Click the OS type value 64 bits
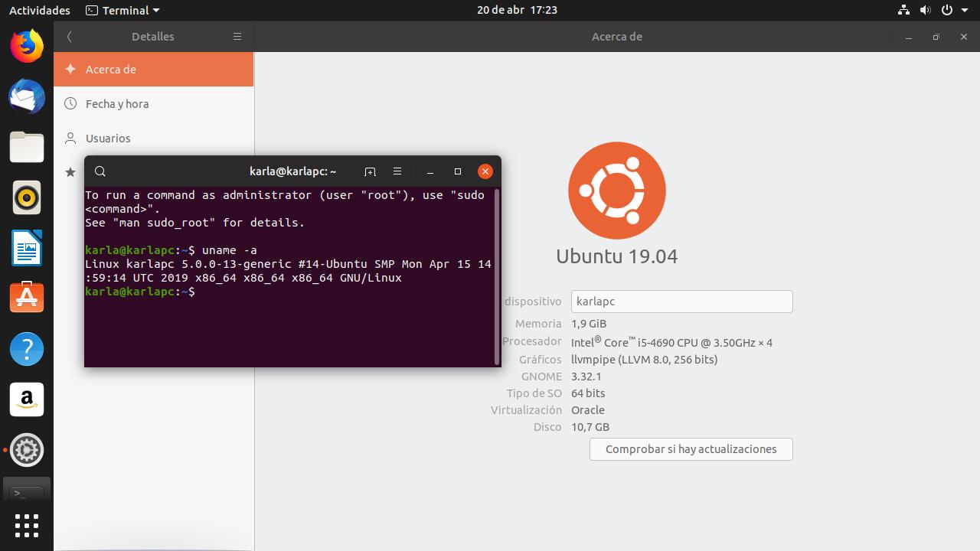Viewport: 980px width, 551px height. click(588, 393)
